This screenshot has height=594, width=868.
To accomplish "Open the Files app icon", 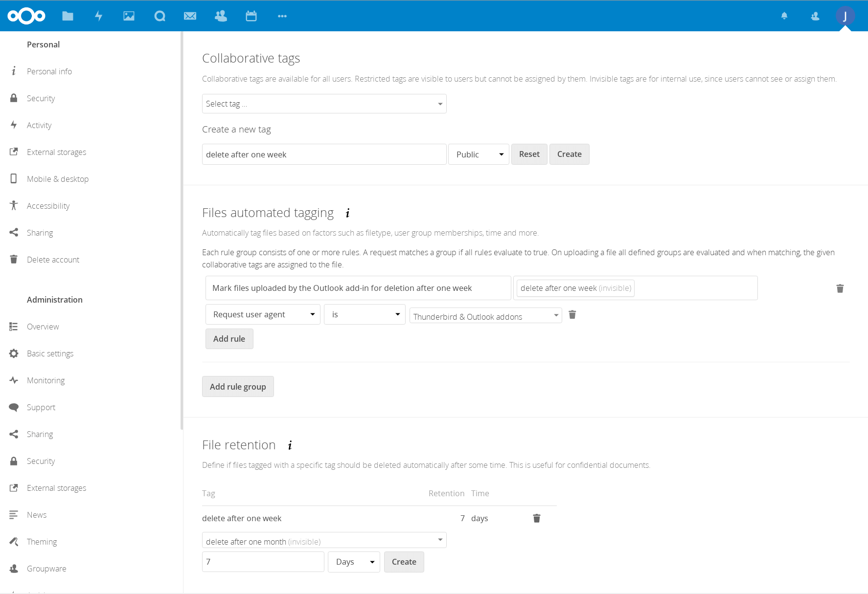I will click(x=68, y=16).
